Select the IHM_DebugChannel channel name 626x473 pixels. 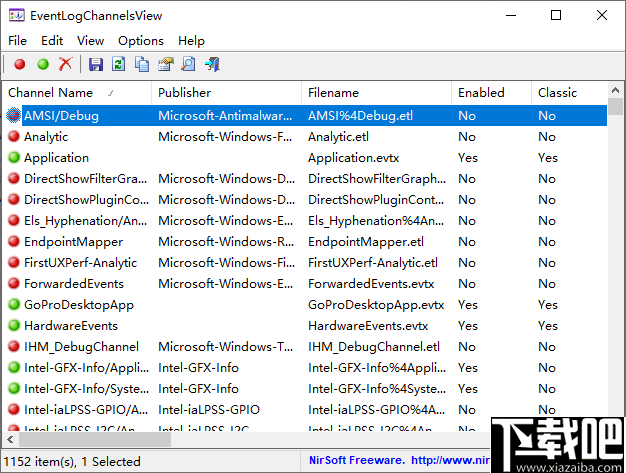81,347
